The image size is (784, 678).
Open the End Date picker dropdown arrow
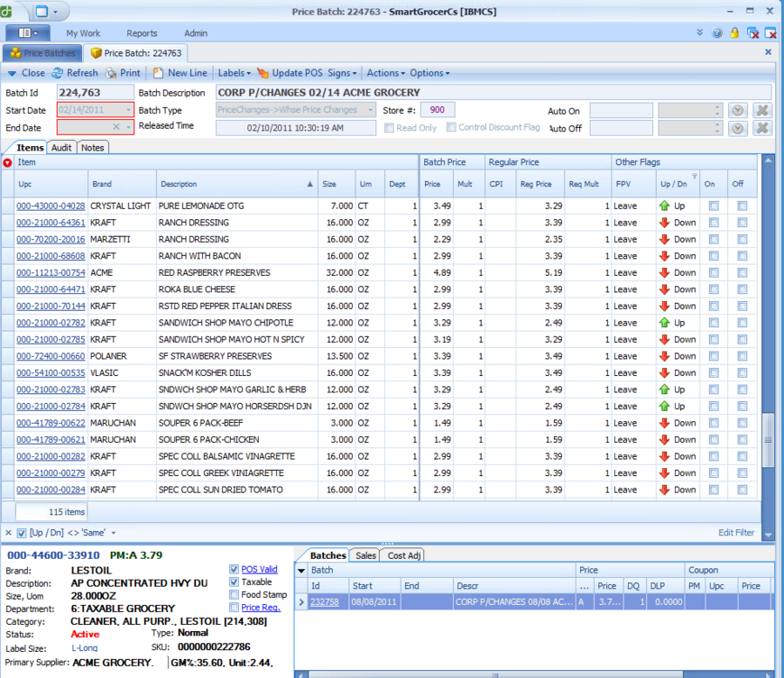tap(128, 127)
